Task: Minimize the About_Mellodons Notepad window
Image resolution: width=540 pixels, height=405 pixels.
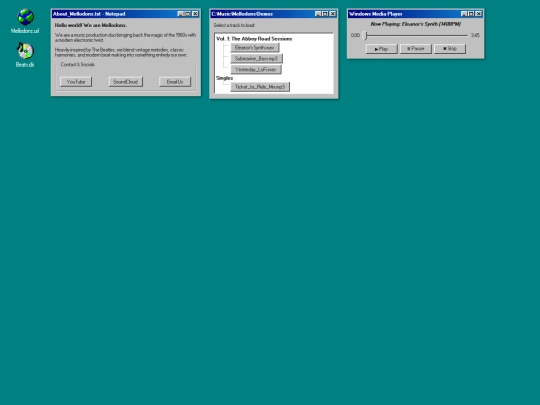Action: tap(180, 14)
